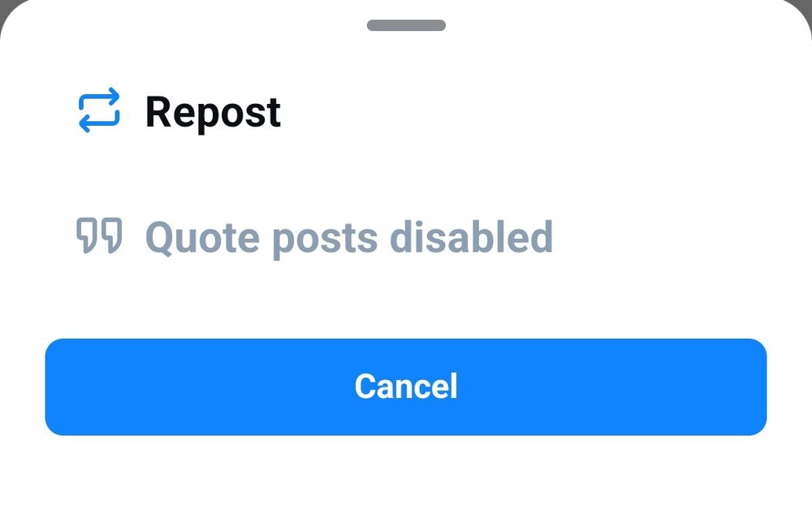Tap the blue Repost arrows icon
812x523 pixels.
pyautogui.click(x=99, y=110)
